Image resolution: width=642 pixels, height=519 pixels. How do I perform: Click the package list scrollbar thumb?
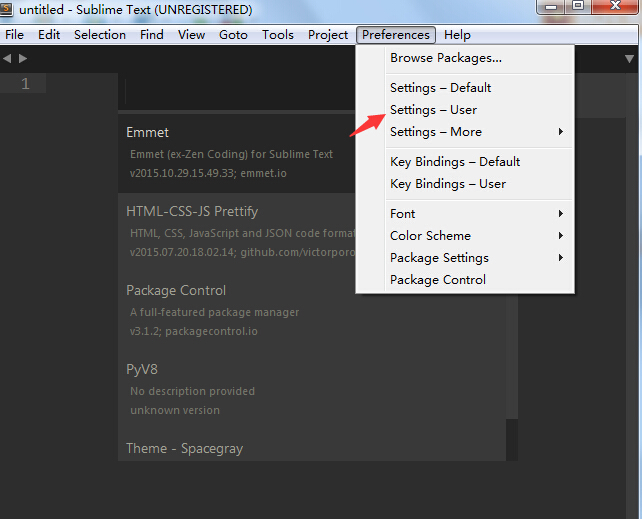pos(512,356)
